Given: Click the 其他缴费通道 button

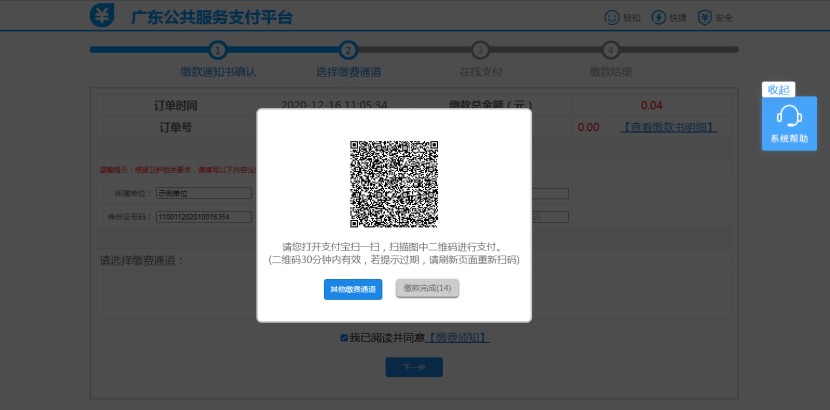Looking at the screenshot, I should click(x=353, y=289).
